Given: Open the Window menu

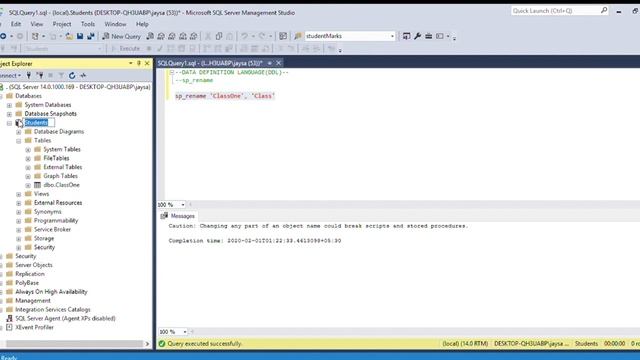Looking at the screenshot, I should 116,24.
